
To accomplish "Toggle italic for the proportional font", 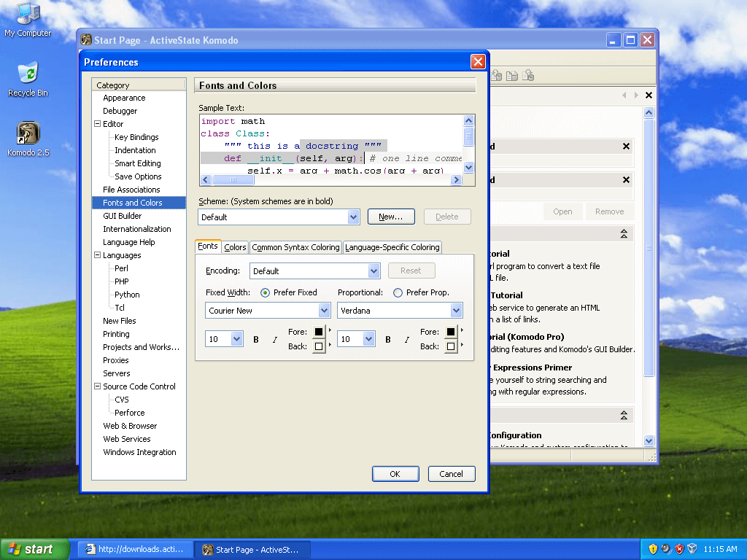I will (x=406, y=340).
